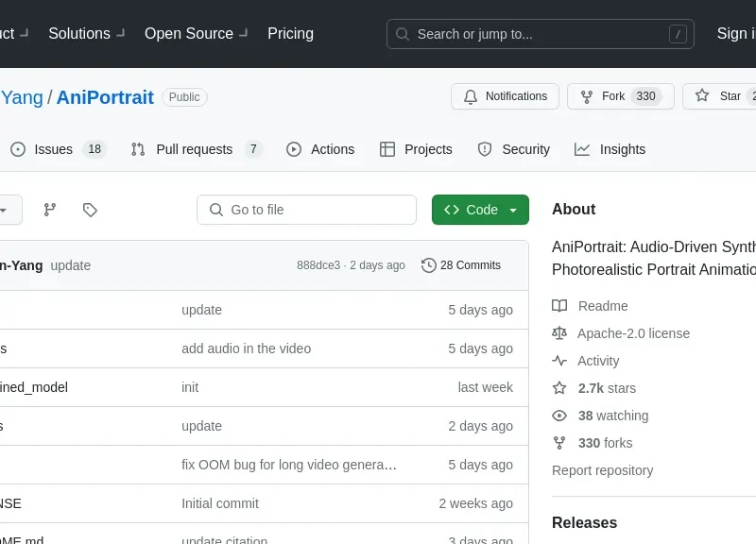Click the branches icon beside the branch selector
756x544 pixels.
(50, 210)
